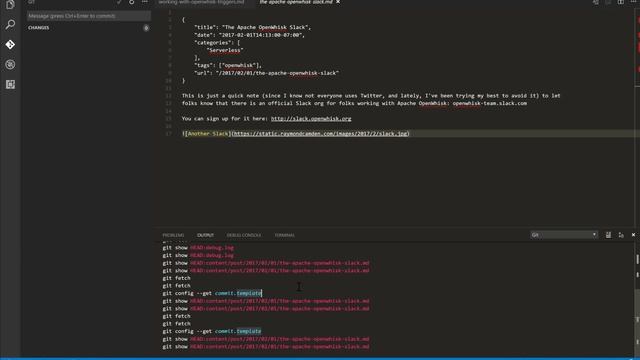Switch to the Output panel tab
The image size is (640, 360).
coord(205,235)
